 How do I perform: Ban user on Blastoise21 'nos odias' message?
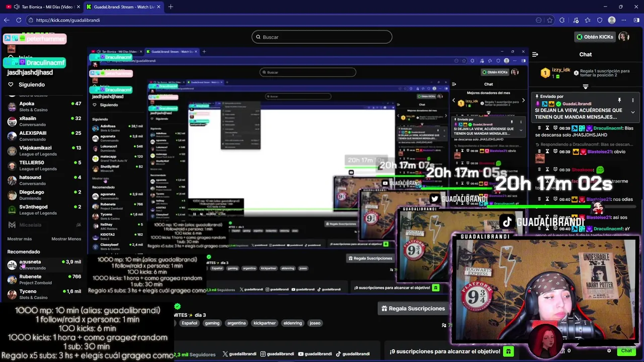[x=555, y=199]
